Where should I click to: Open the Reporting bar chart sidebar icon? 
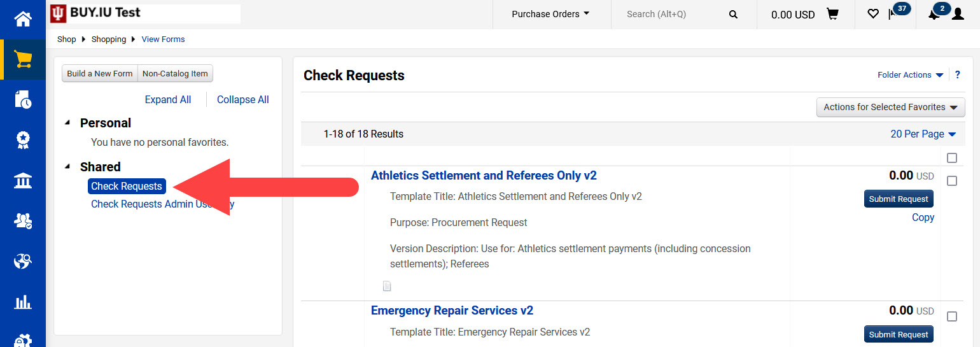coord(23,302)
